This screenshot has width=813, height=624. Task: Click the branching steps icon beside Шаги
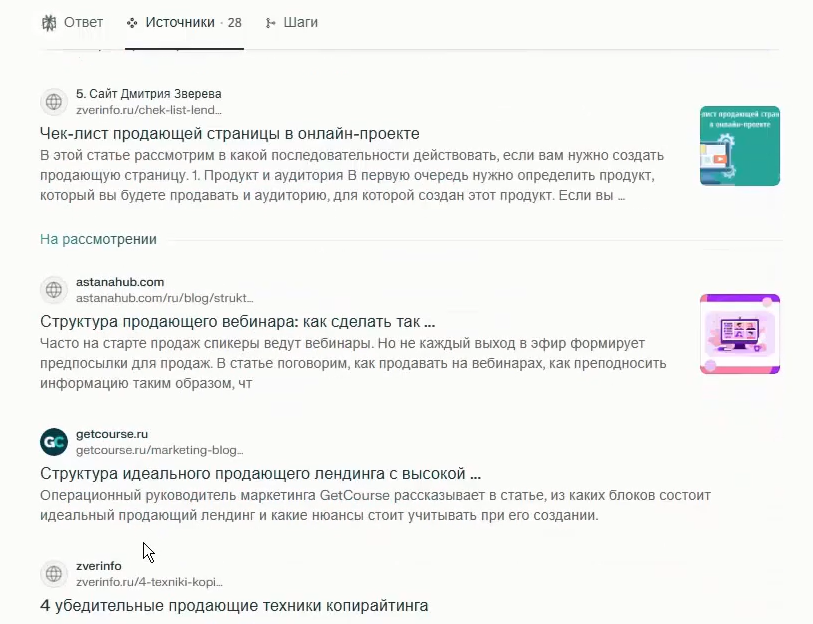coord(270,23)
